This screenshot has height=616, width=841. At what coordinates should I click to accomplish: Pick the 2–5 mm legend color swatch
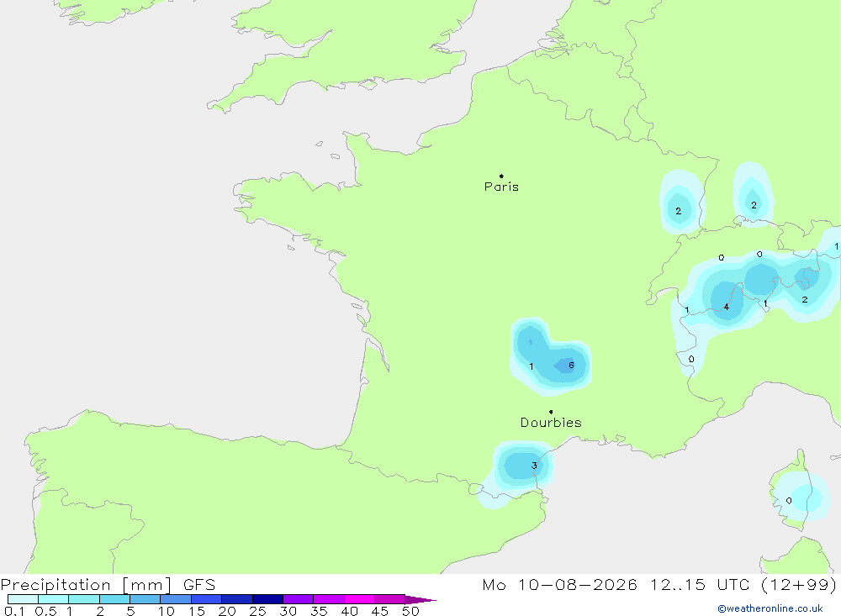pos(114,599)
